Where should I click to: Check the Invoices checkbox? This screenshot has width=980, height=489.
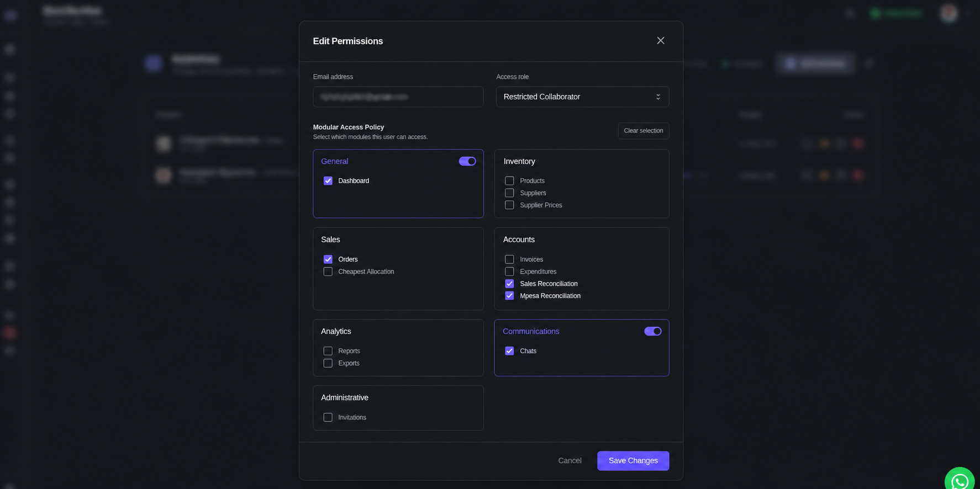[509, 259]
